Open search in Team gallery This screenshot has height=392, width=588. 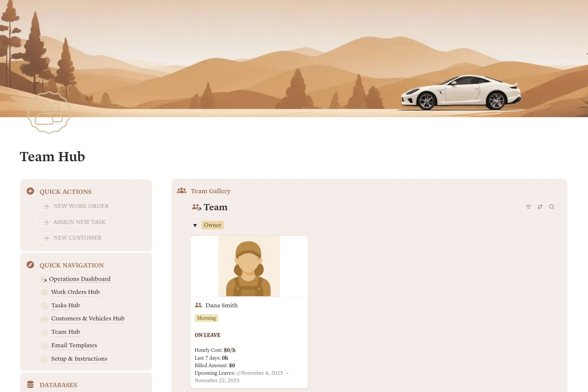[x=552, y=207]
